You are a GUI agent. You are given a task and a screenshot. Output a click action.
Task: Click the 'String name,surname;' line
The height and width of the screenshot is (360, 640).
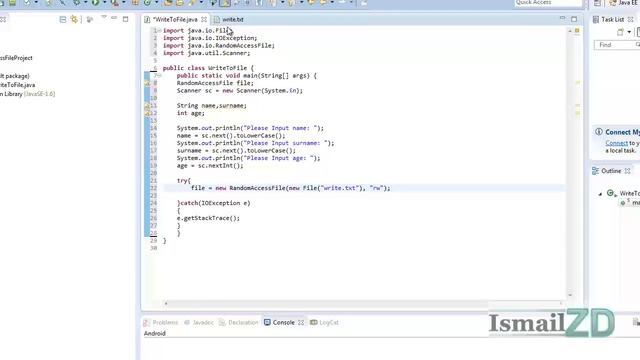(x=211, y=106)
